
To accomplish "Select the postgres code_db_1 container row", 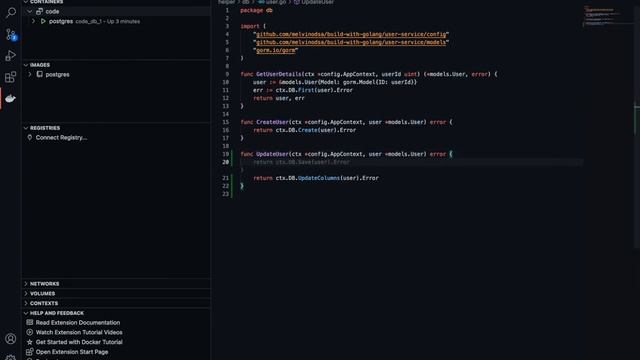I will (x=116, y=21).
